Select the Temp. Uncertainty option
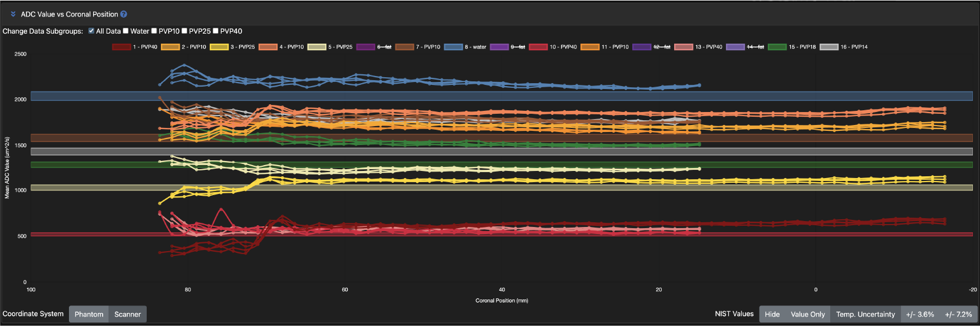Image resolution: width=980 pixels, height=326 pixels. coord(865,314)
